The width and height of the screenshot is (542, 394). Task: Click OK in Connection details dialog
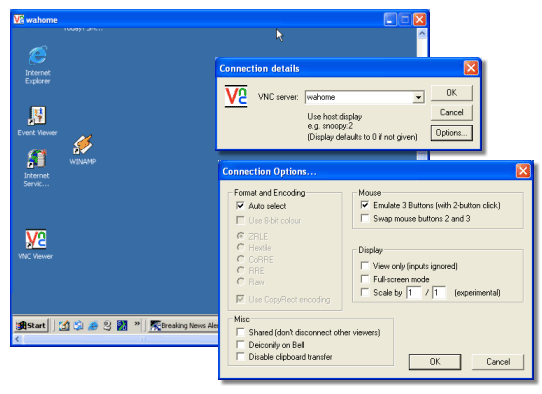[451, 93]
